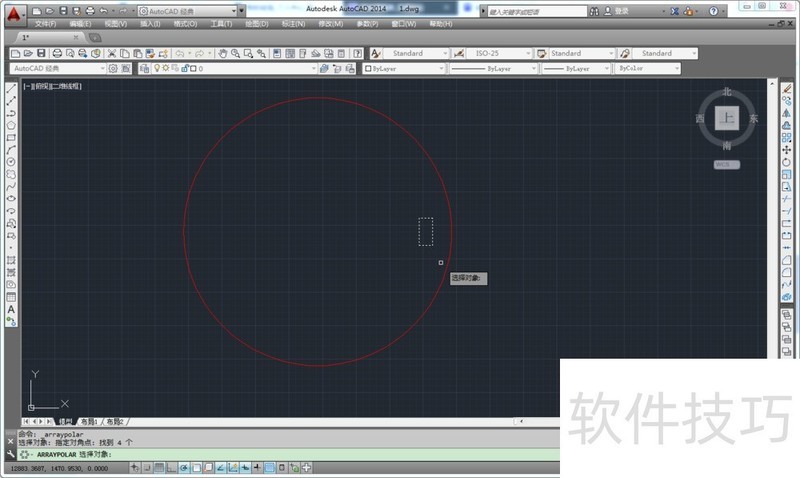Image resolution: width=800 pixels, height=478 pixels.
Task: Open the 文件(F) menu
Action: tap(45, 24)
